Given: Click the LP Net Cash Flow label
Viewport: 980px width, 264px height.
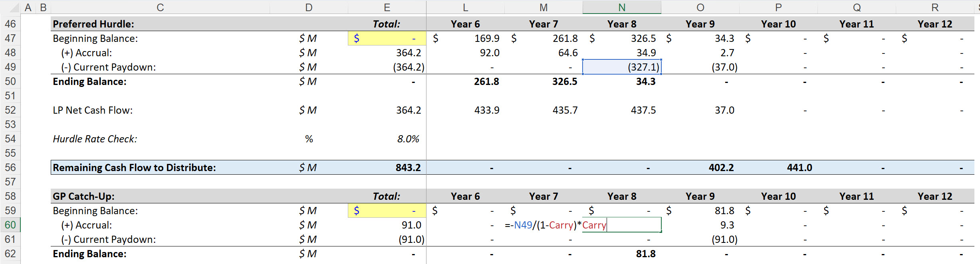Looking at the screenshot, I should (x=93, y=110).
